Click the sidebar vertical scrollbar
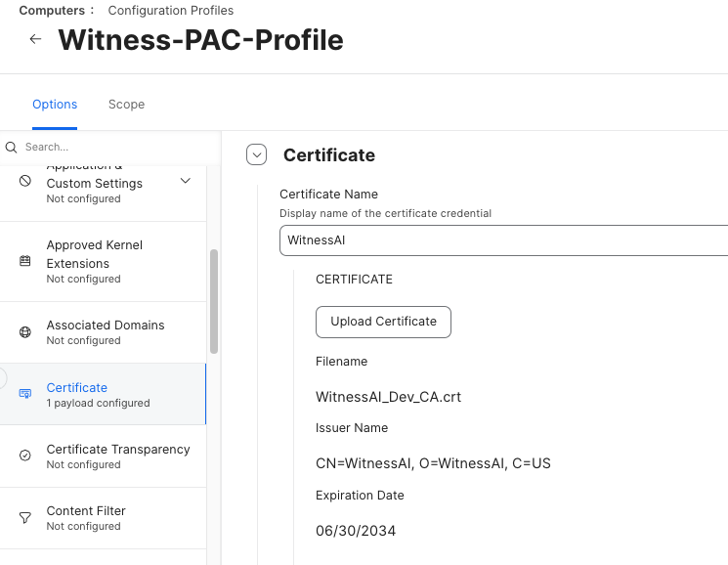Screen dimensions: 728x565 point(214,301)
